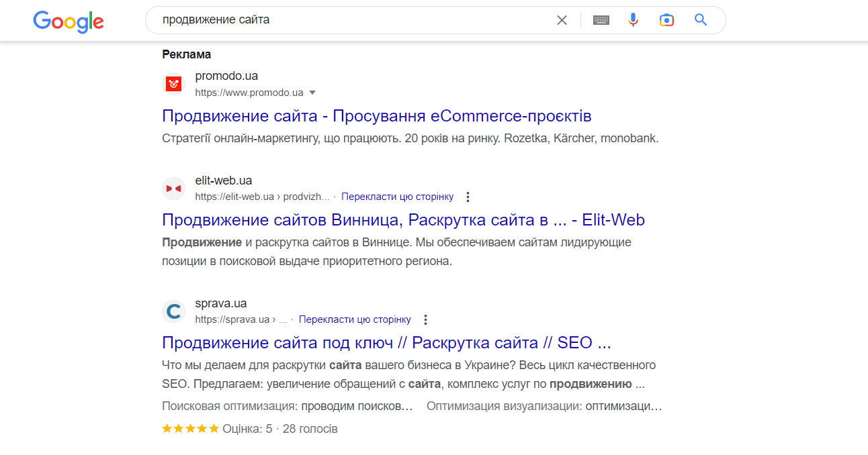Open three-dot menu for sprava.ua result
Image resolution: width=868 pixels, height=455 pixels.
425,320
